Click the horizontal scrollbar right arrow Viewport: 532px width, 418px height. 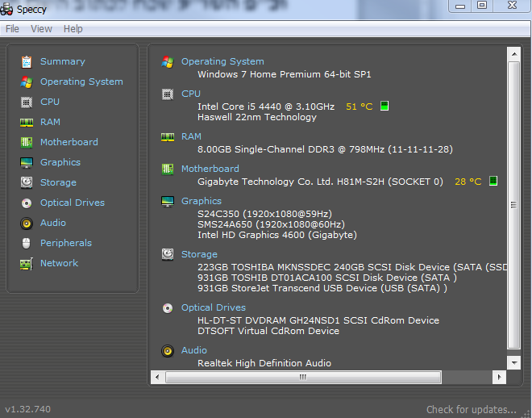pos(500,378)
